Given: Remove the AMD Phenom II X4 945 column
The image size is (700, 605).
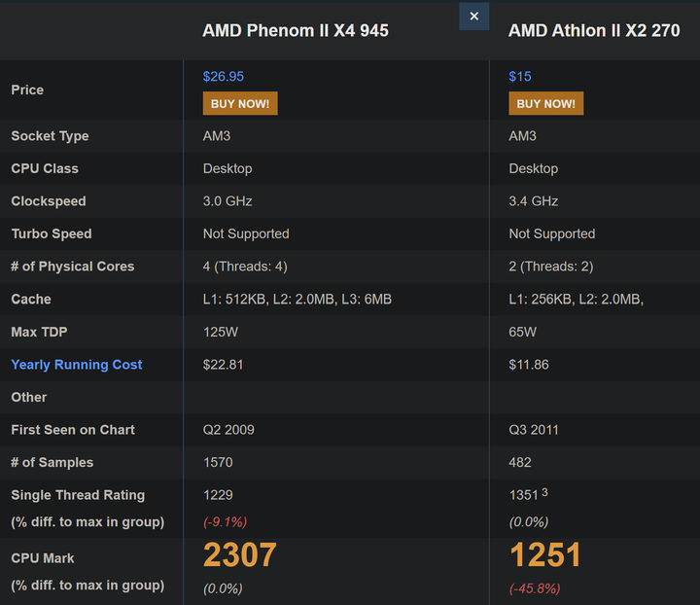Looking at the screenshot, I should [x=473, y=17].
